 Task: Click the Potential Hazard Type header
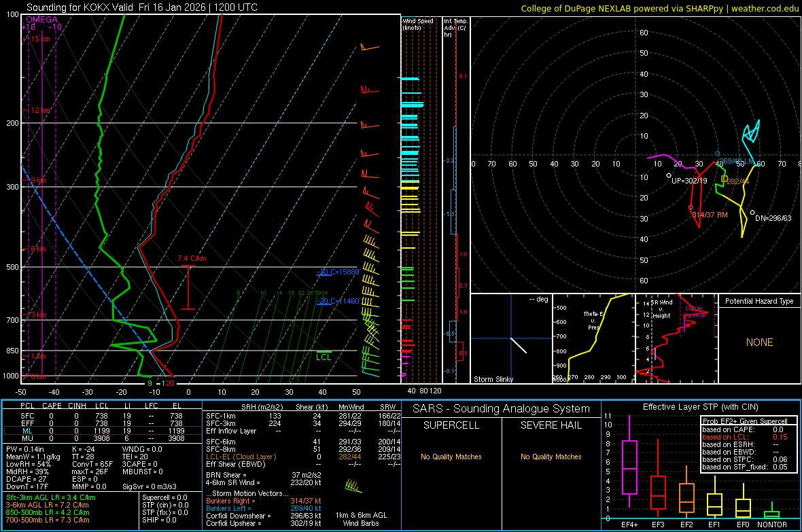coord(759,301)
